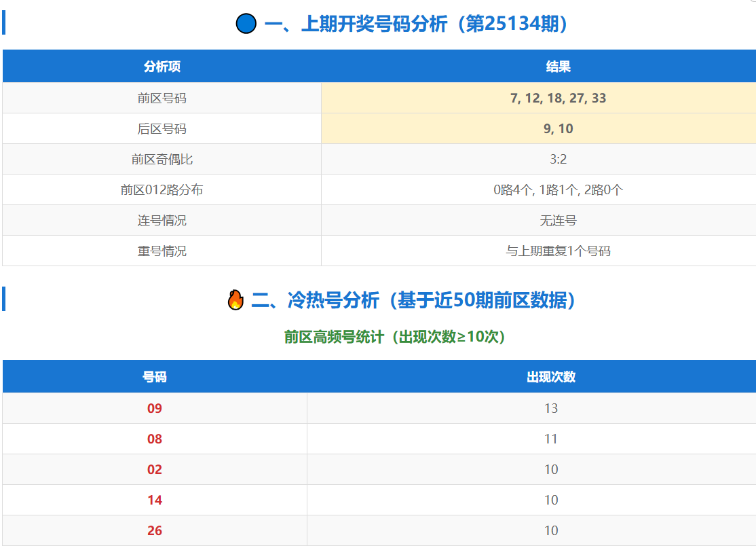Screen dimensions: 756x546
Task: Click the highlighted 9, 10 back-zone cell
Action: coord(558,128)
